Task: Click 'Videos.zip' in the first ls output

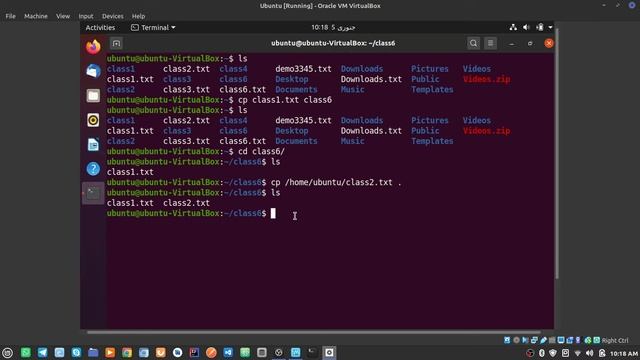Action: click(486, 79)
